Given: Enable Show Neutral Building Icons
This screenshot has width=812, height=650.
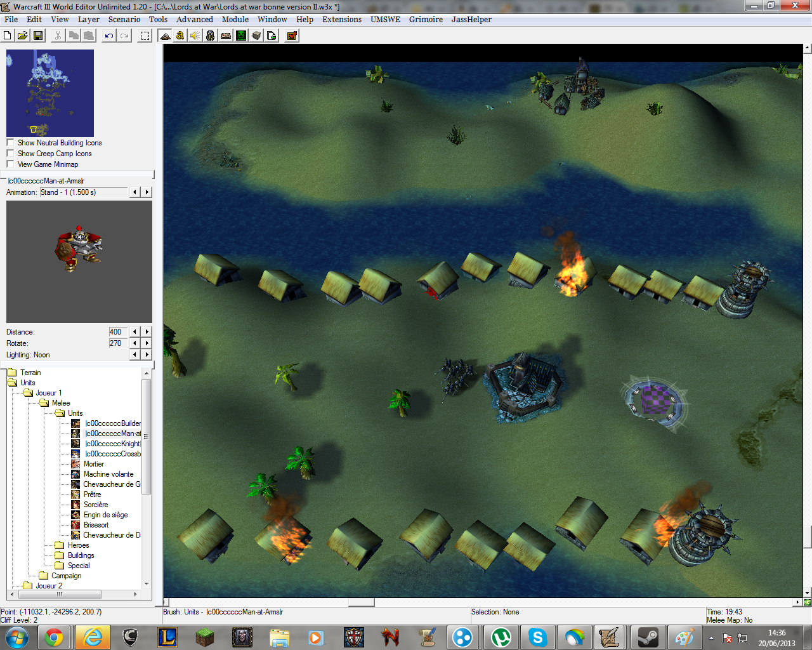Looking at the screenshot, I should click(x=10, y=143).
